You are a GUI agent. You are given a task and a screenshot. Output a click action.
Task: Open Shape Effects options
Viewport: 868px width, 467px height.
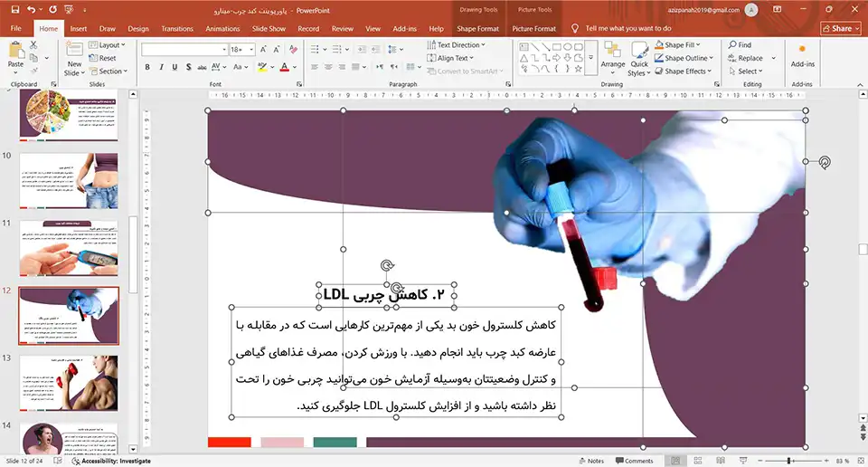click(684, 71)
